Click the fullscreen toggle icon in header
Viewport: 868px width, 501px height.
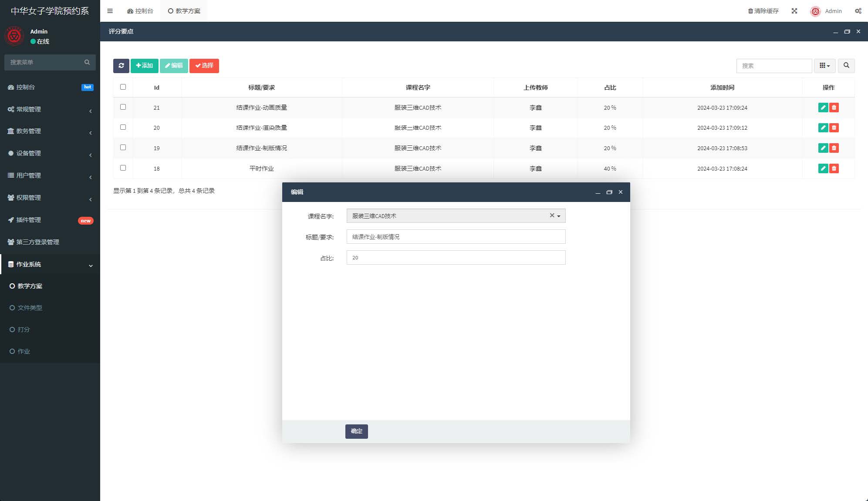click(x=794, y=11)
